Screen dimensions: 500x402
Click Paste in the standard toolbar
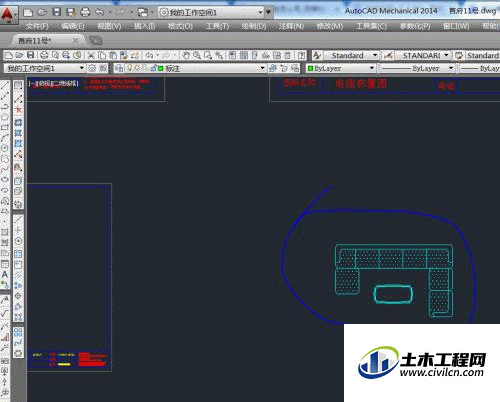[x=113, y=55]
